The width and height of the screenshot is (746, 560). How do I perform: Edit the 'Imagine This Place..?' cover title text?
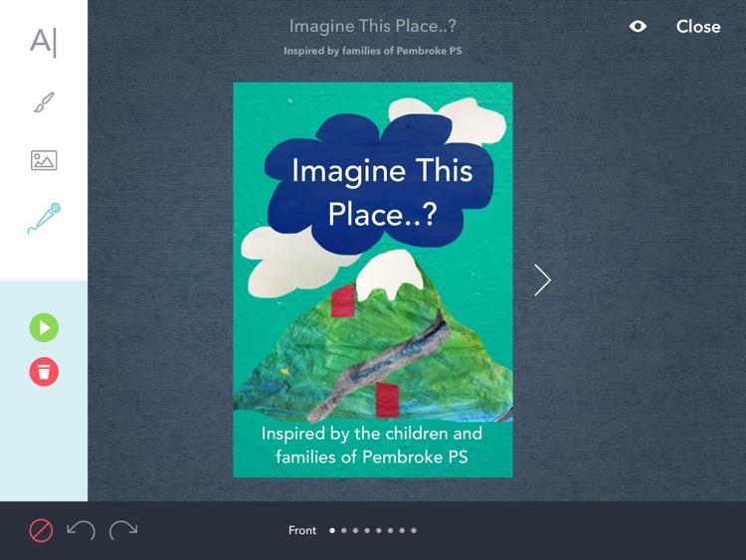[x=382, y=193]
